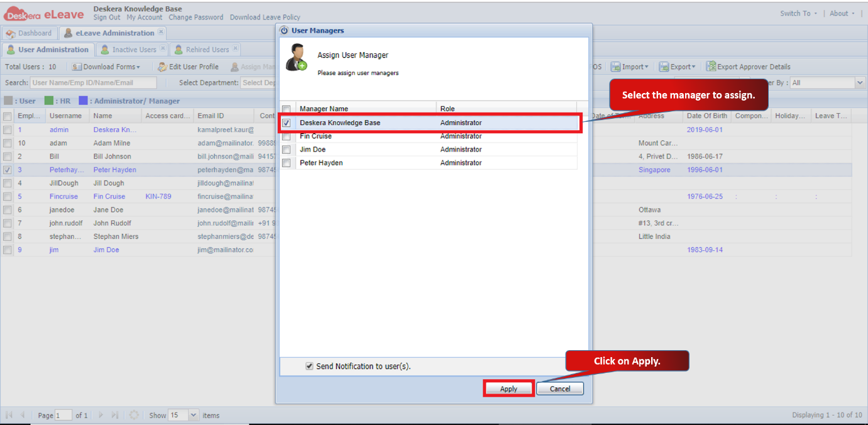Open the Filter By All dropdown arrow
Viewport: 868px width, 425px height.
pos(860,82)
